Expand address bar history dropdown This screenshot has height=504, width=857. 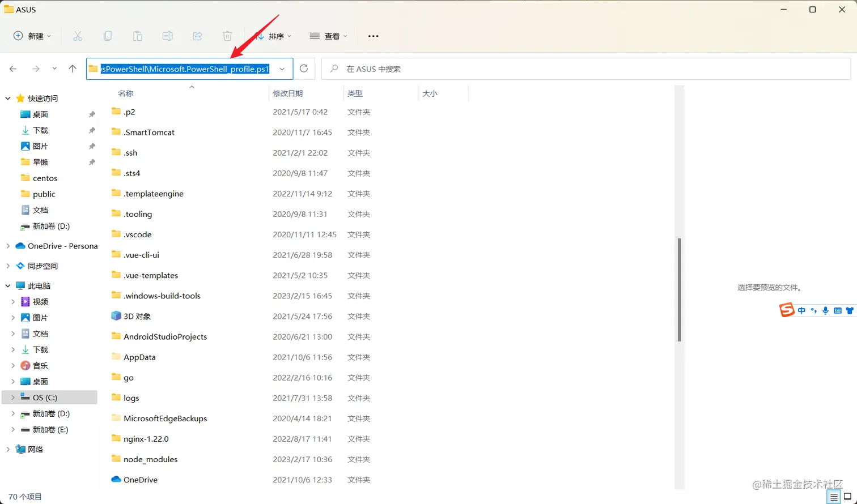point(282,69)
